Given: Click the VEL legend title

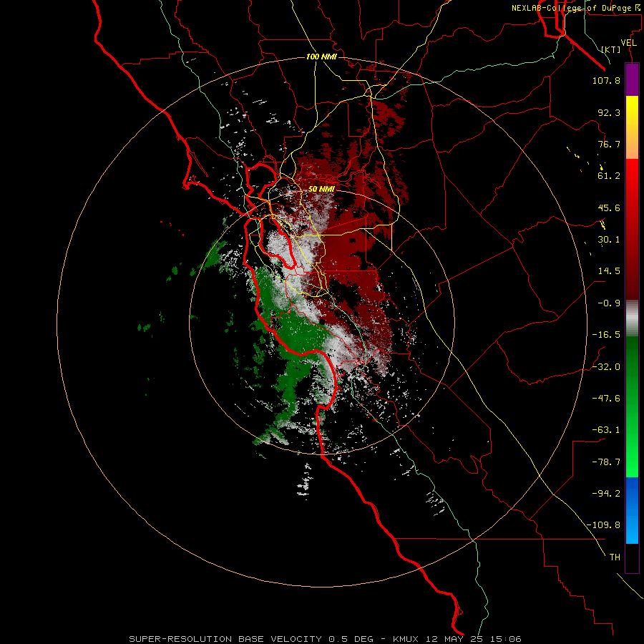Looking at the screenshot, I should 629,43.
